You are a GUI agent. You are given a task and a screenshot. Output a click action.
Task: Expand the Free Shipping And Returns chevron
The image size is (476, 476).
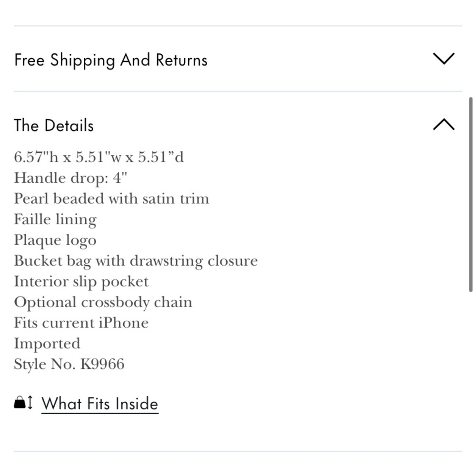coord(444,59)
